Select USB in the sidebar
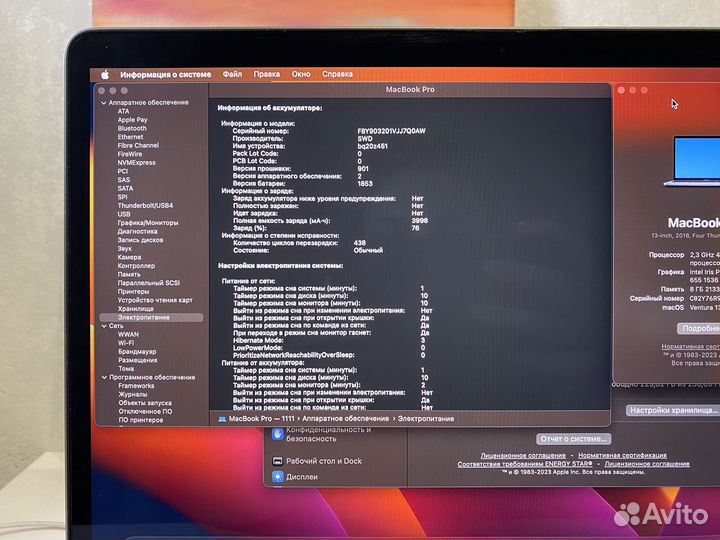Viewport: 720px width, 540px height. [x=124, y=214]
